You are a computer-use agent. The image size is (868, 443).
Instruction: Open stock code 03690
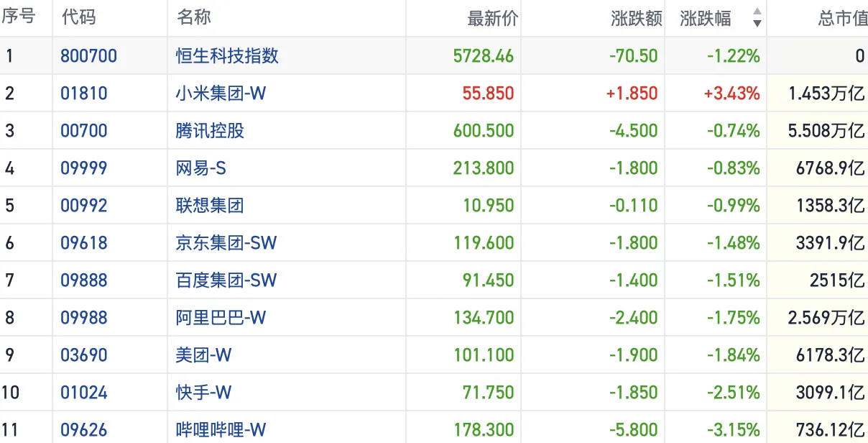click(x=84, y=355)
